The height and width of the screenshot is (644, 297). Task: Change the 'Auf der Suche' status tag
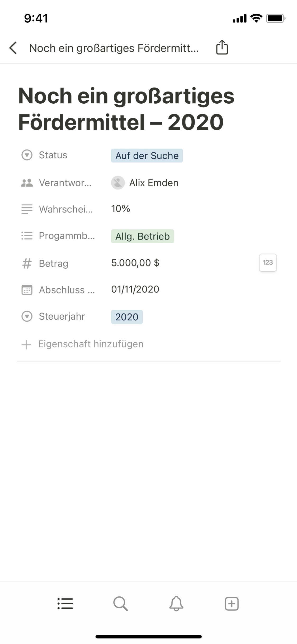pos(147,156)
